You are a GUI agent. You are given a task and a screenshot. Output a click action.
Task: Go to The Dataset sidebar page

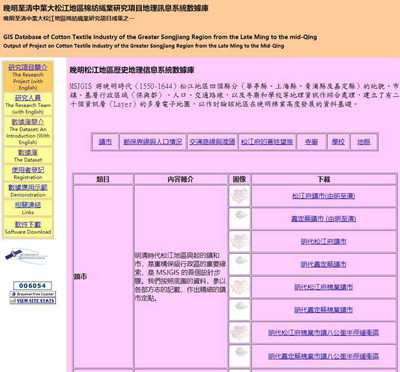[28, 153]
